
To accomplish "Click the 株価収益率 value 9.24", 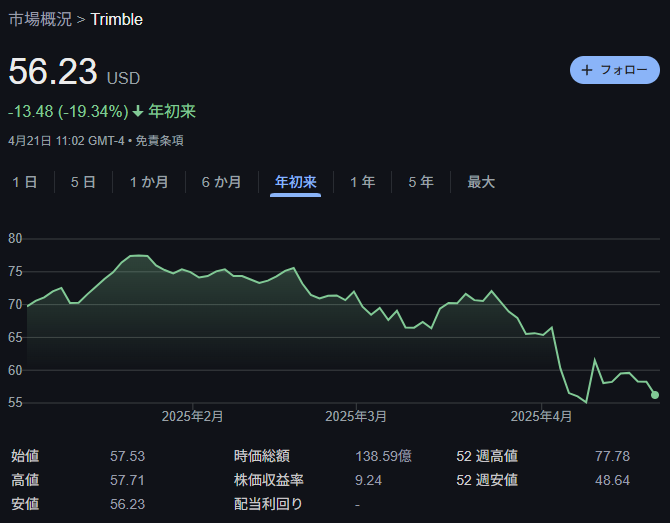I will pyautogui.click(x=369, y=480).
